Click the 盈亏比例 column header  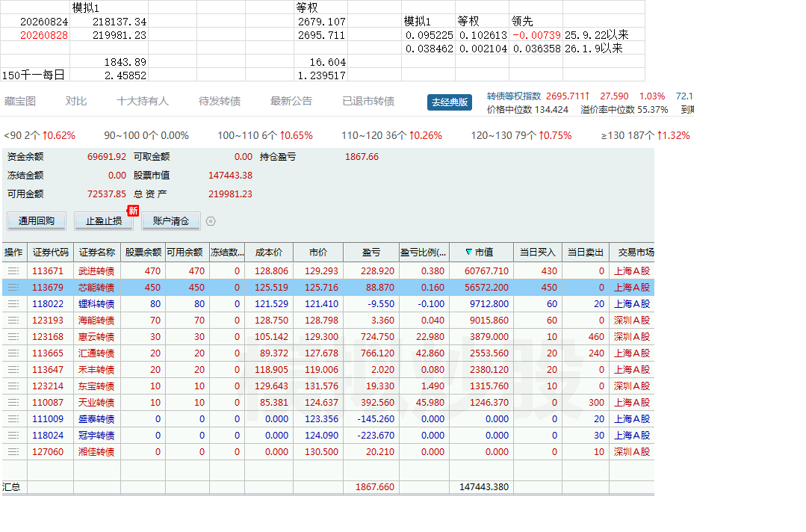[x=424, y=253]
